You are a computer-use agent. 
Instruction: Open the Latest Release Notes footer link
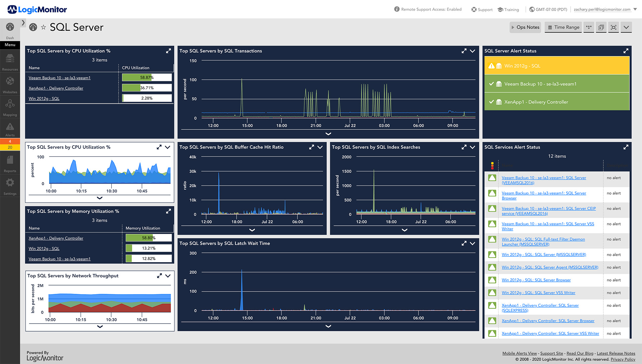[x=616, y=353]
